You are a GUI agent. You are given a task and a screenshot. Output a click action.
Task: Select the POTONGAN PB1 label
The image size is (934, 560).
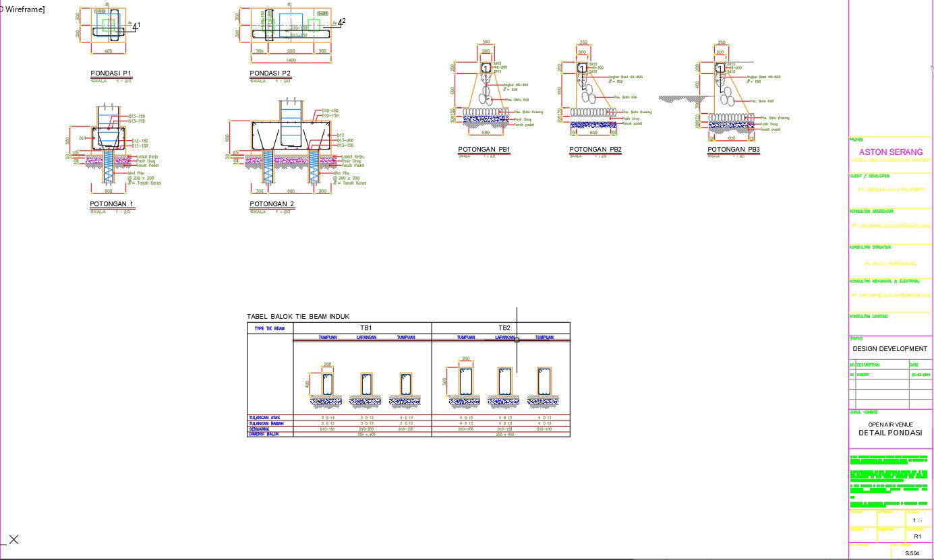point(484,150)
